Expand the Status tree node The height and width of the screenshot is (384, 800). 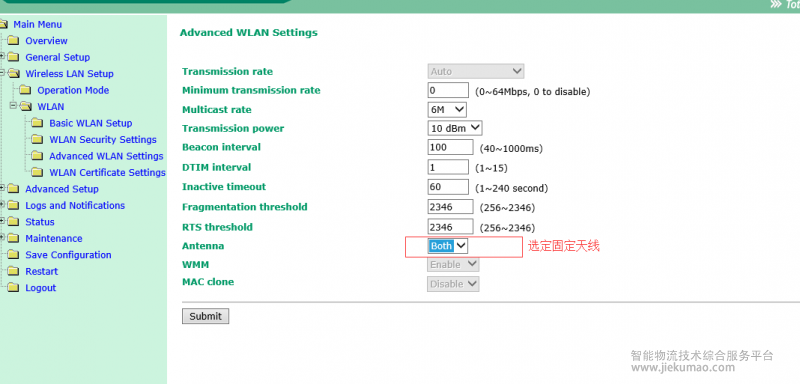(3, 221)
